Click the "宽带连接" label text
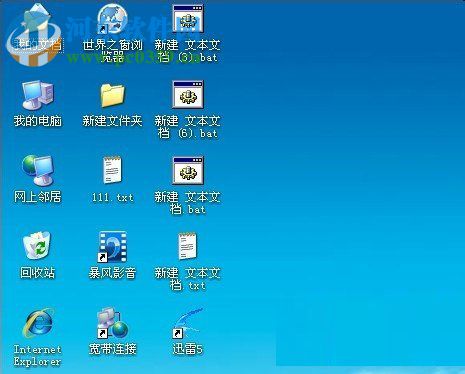Viewport: 465px width, 374px height. coord(113,349)
